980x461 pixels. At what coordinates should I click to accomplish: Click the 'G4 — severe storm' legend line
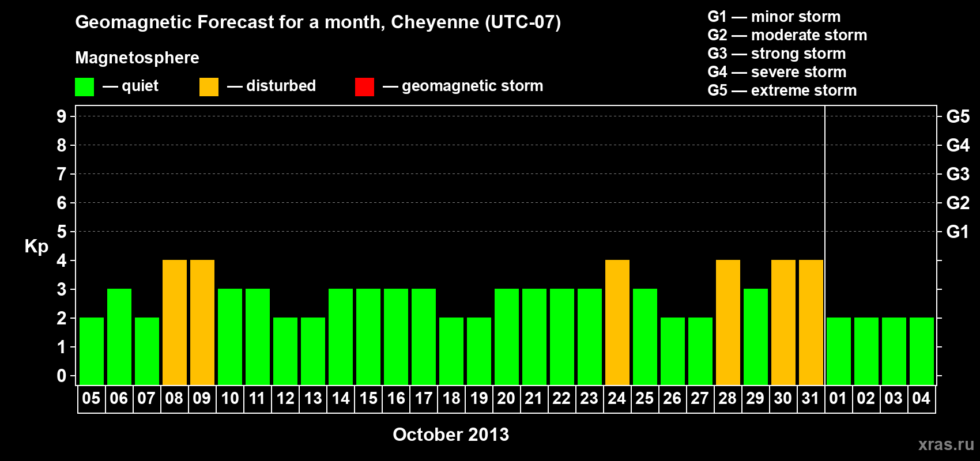point(777,72)
